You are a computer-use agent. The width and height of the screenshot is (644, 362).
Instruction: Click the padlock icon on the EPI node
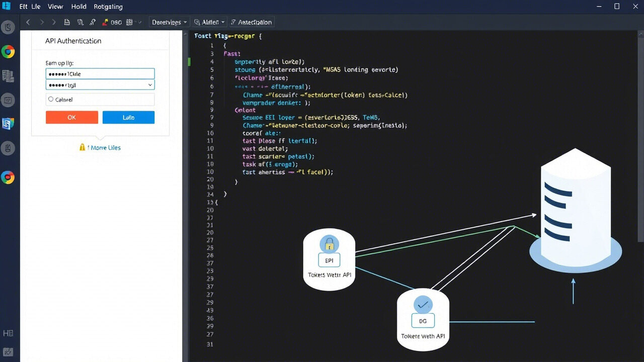tap(329, 244)
